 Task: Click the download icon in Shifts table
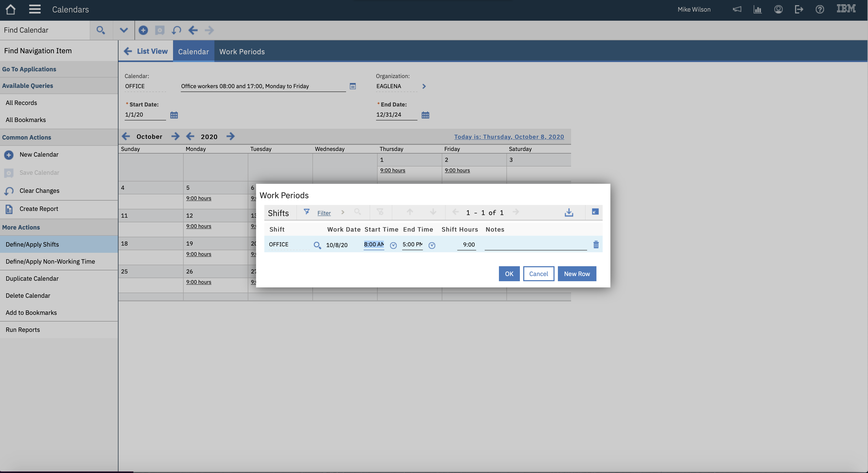[569, 212]
